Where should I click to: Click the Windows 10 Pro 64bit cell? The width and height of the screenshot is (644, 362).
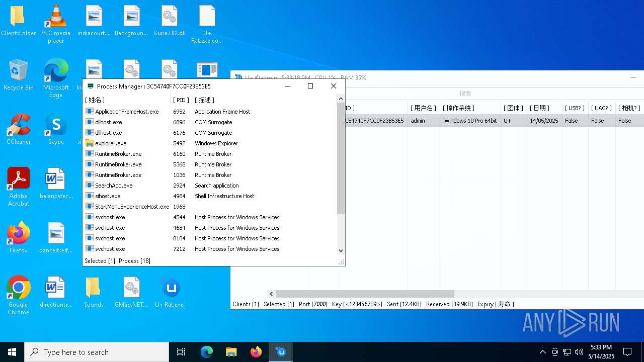[x=470, y=121]
